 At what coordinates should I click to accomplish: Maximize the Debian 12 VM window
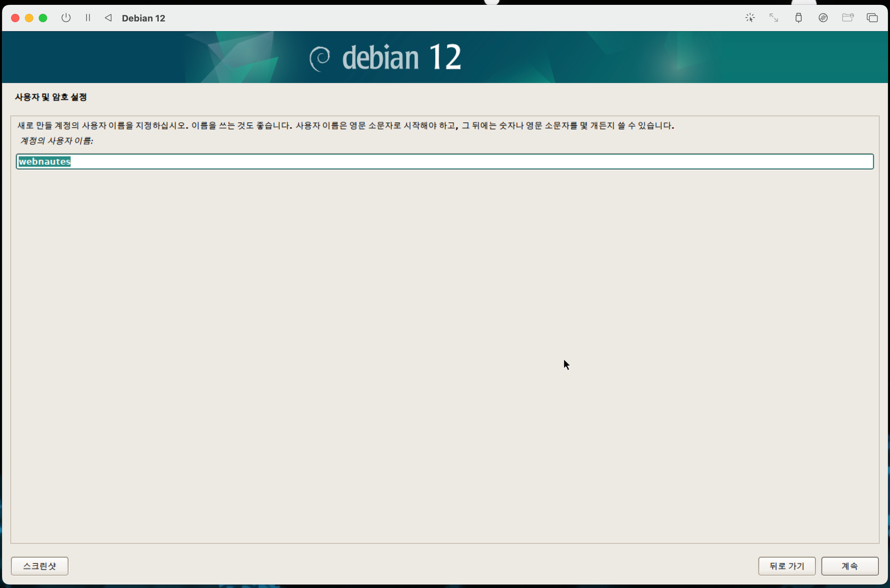tap(43, 18)
